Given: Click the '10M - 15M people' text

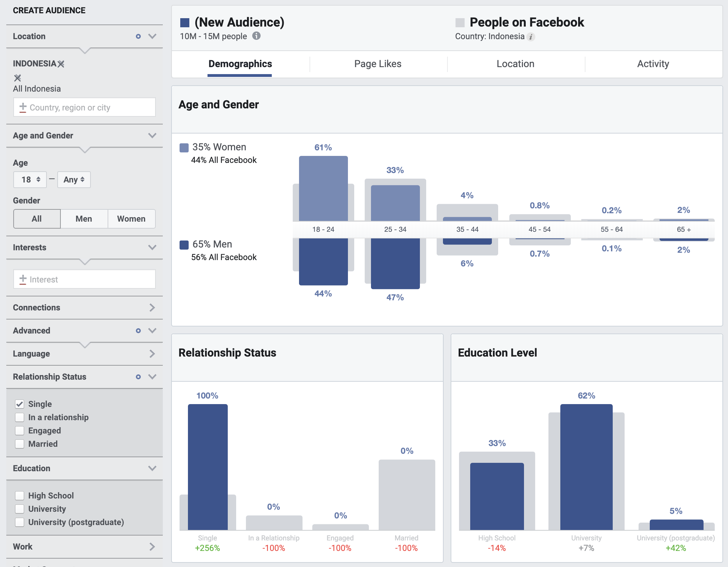Looking at the screenshot, I should coord(213,36).
